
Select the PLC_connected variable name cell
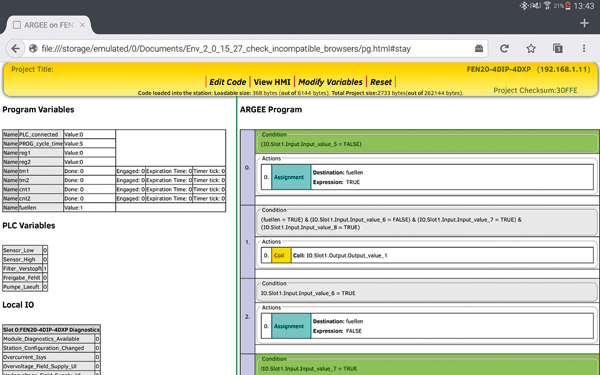[41, 134]
